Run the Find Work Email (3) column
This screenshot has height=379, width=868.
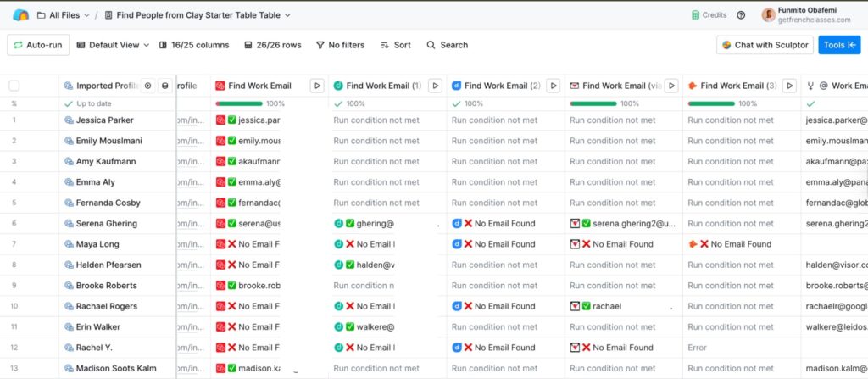pyautogui.click(x=790, y=86)
